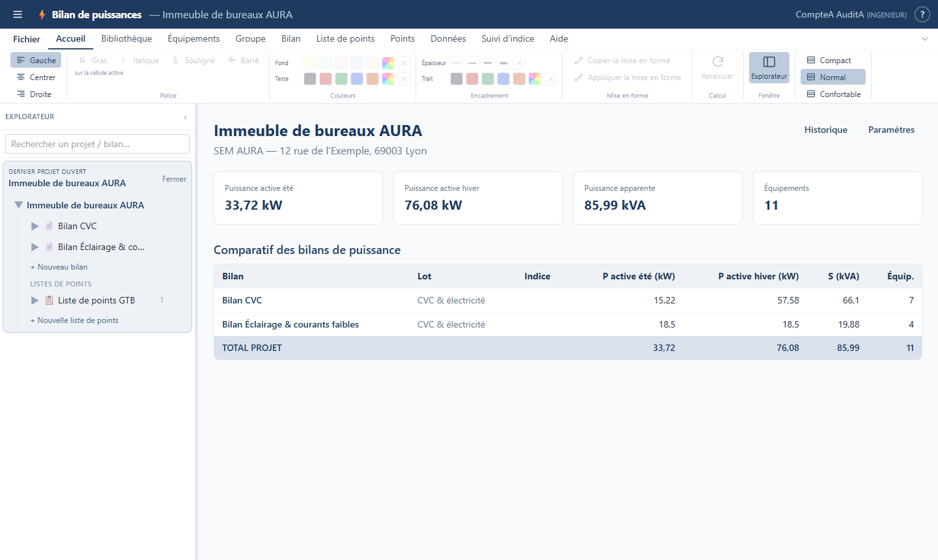Switch to the Équipements tab
This screenshot has height=560, width=938.
[x=193, y=38]
